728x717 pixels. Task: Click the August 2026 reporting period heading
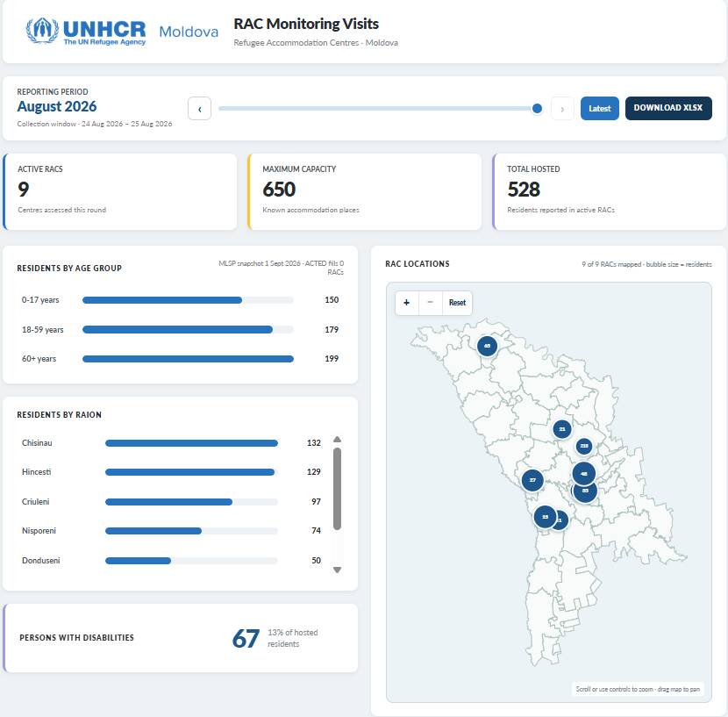click(57, 106)
